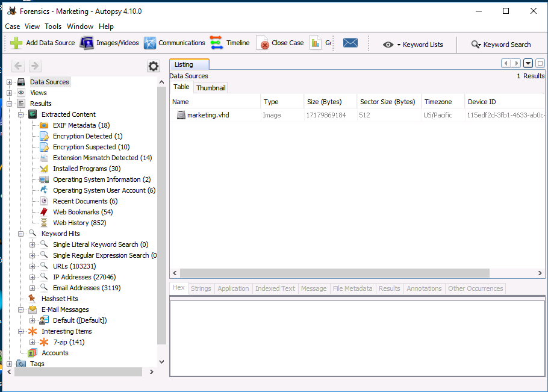Click the Web History hourglass icon

[x=44, y=223]
